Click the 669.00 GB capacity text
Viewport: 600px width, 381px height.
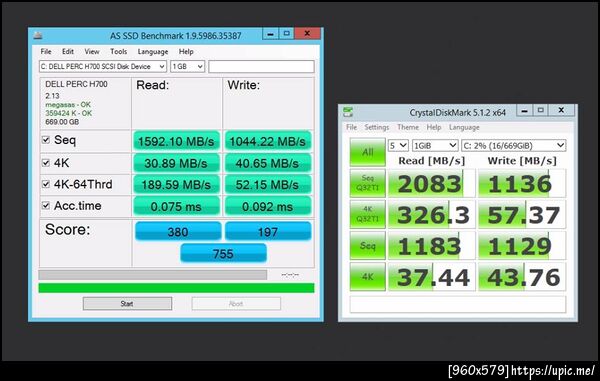62,122
